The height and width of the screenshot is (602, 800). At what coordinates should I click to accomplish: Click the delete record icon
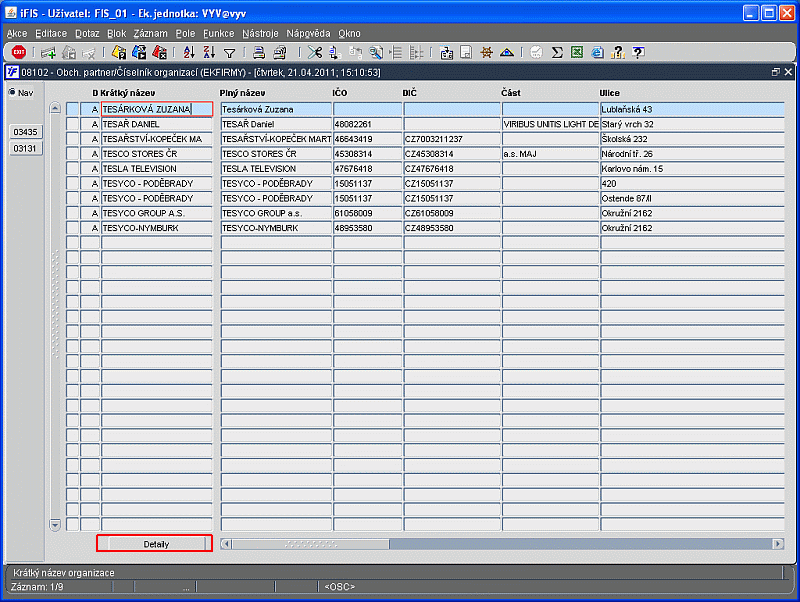click(89, 52)
